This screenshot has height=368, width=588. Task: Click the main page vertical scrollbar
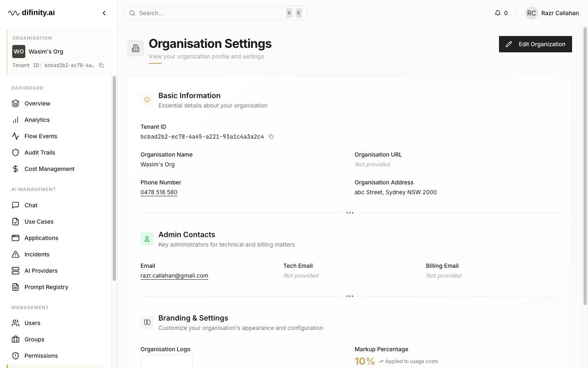point(585,166)
